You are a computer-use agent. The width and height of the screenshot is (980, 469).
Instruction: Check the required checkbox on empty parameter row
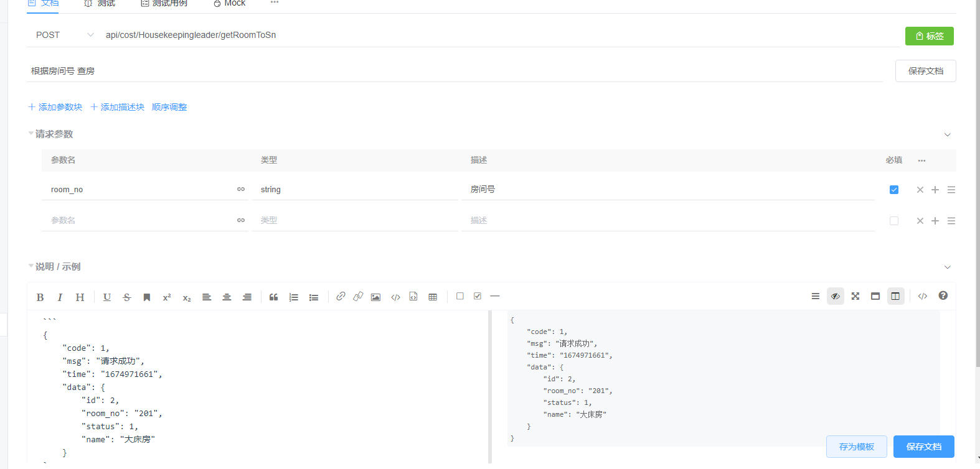[x=894, y=221]
